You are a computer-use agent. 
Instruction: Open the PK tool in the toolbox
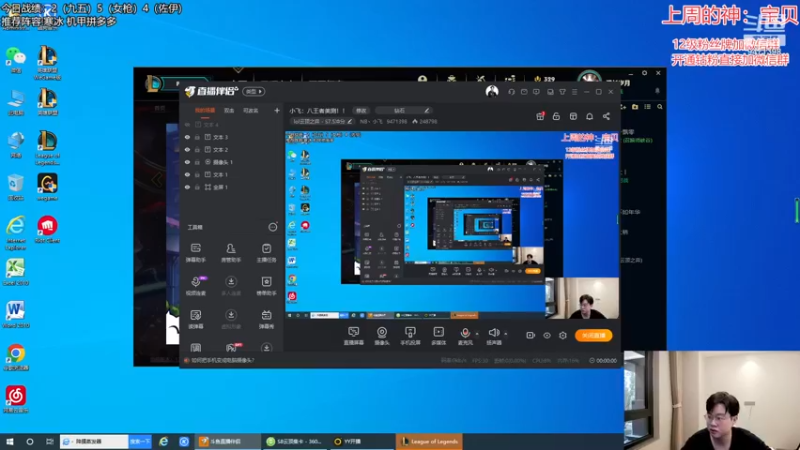tap(231, 348)
